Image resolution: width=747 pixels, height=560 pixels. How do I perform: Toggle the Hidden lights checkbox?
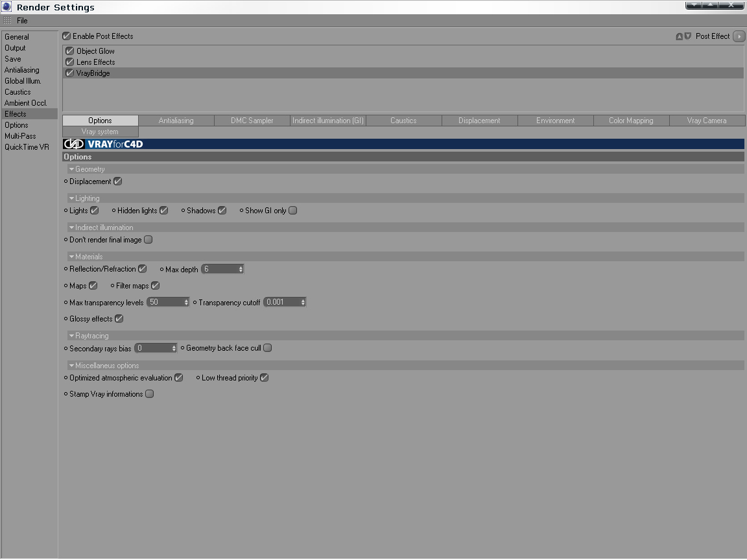tap(164, 211)
